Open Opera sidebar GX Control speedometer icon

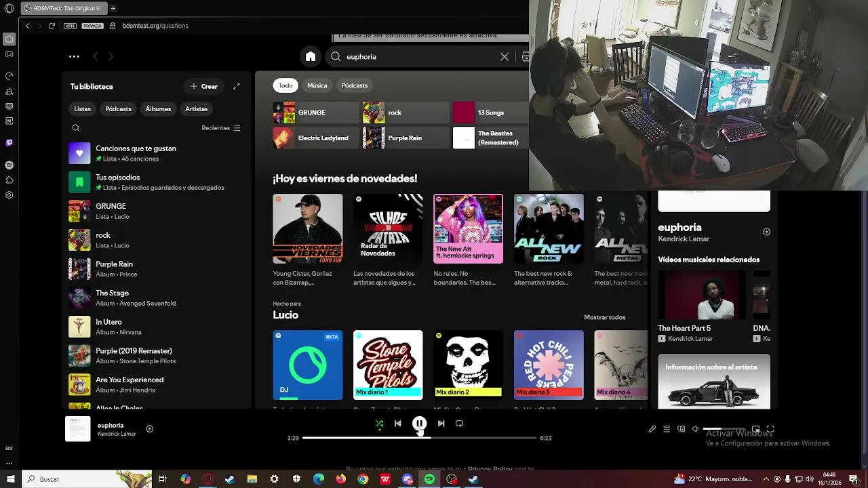coord(9,76)
